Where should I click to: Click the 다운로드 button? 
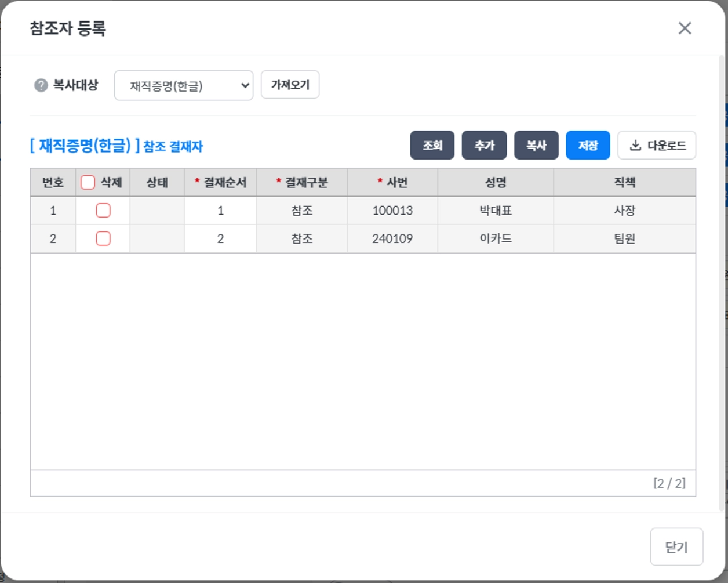[657, 145]
